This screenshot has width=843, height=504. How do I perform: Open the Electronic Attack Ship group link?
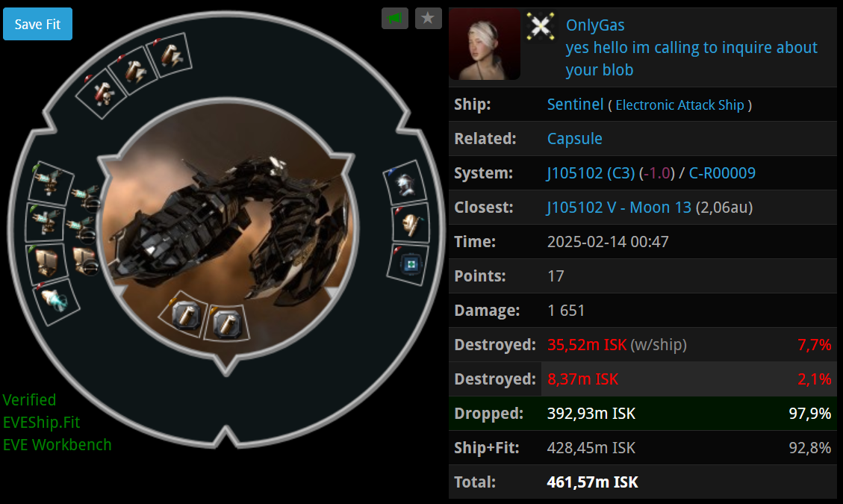coord(679,105)
